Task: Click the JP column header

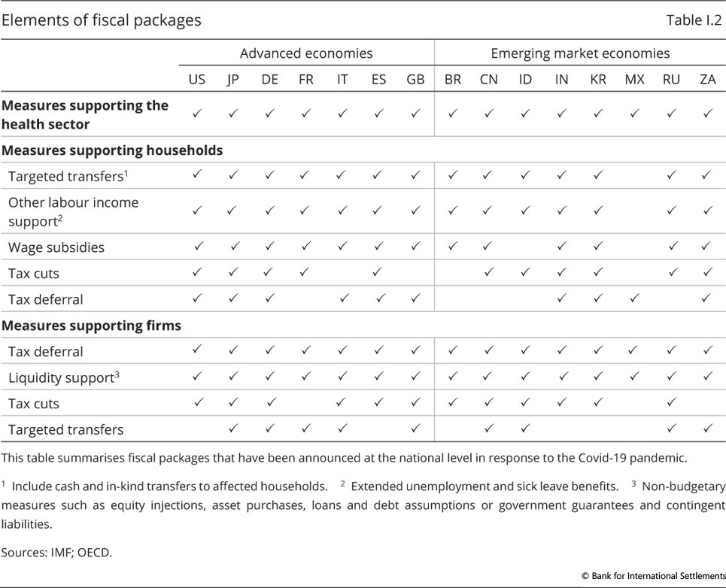Action: 233,79
